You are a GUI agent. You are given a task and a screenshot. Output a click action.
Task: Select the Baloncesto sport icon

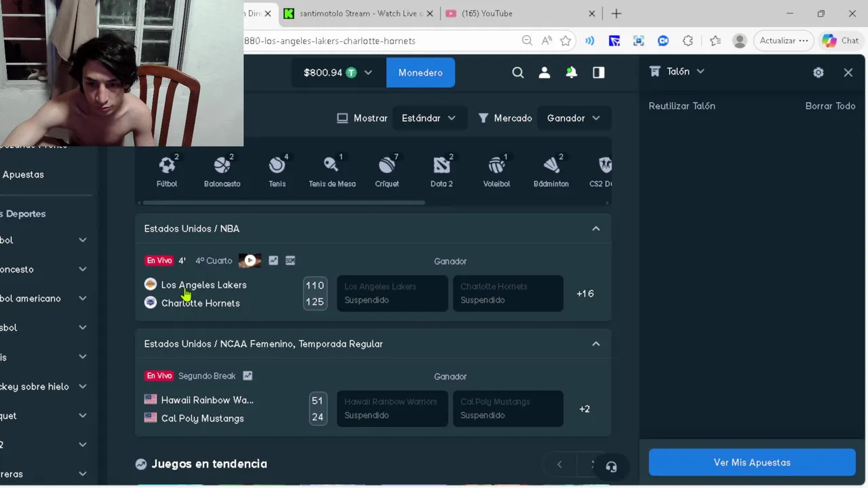click(x=222, y=171)
